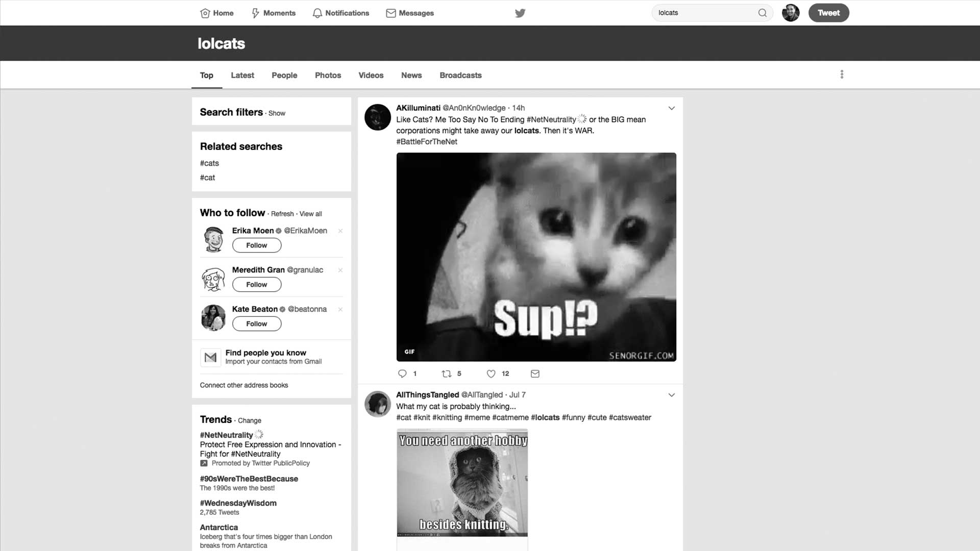Click AKilluminati's profile avatar

point(378,117)
